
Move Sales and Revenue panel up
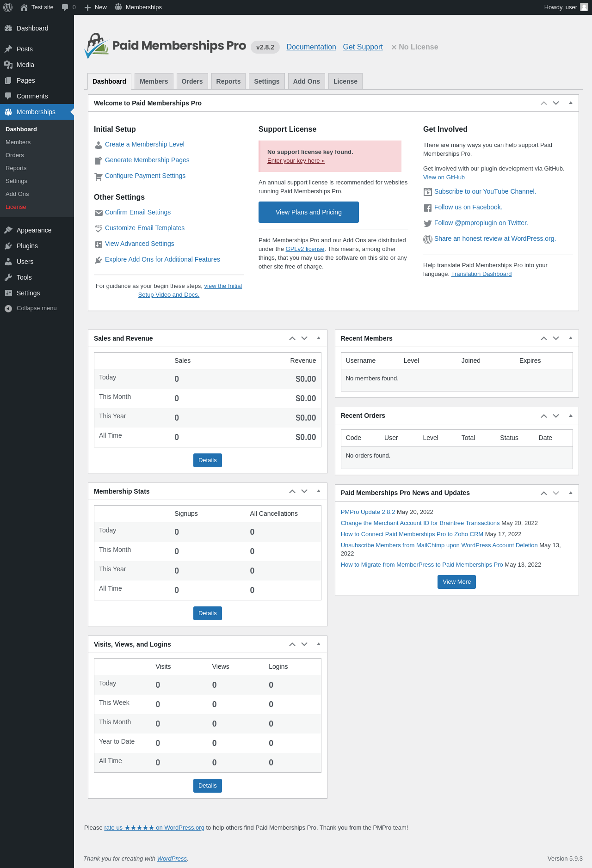(292, 338)
